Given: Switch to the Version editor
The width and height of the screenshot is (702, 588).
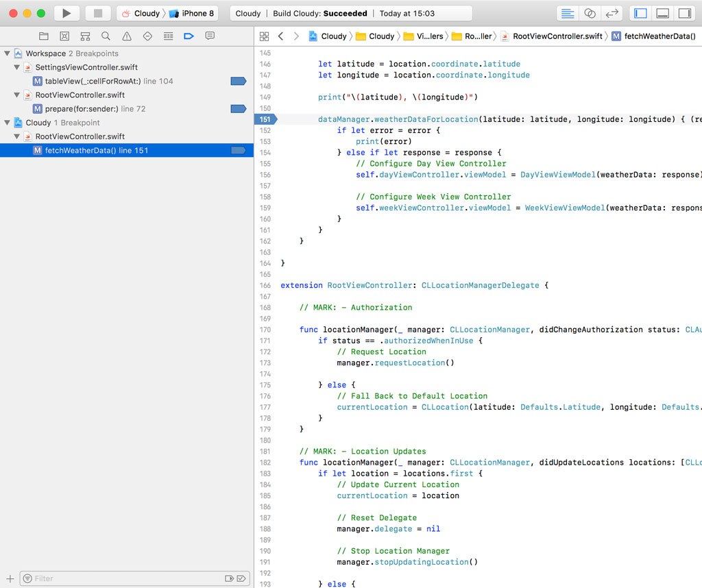Looking at the screenshot, I should pos(612,13).
